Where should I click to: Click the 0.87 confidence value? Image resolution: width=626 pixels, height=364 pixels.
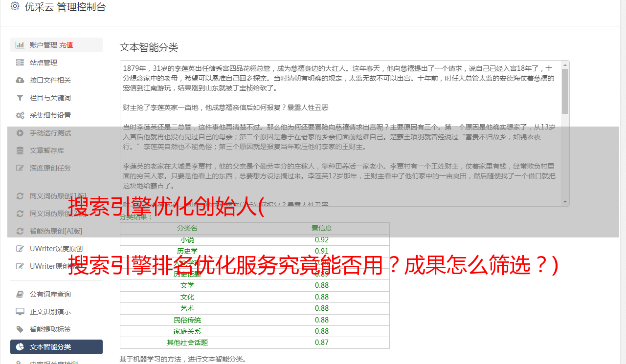(322, 343)
